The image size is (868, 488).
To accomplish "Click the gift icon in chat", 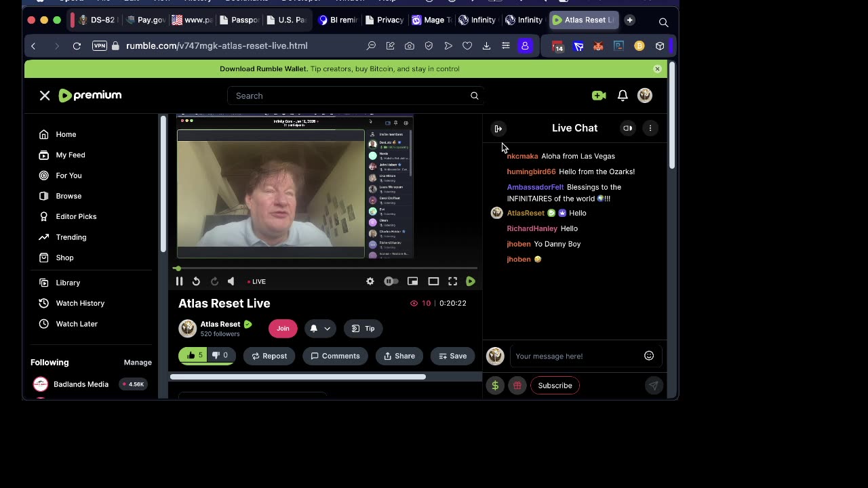I will point(517,386).
